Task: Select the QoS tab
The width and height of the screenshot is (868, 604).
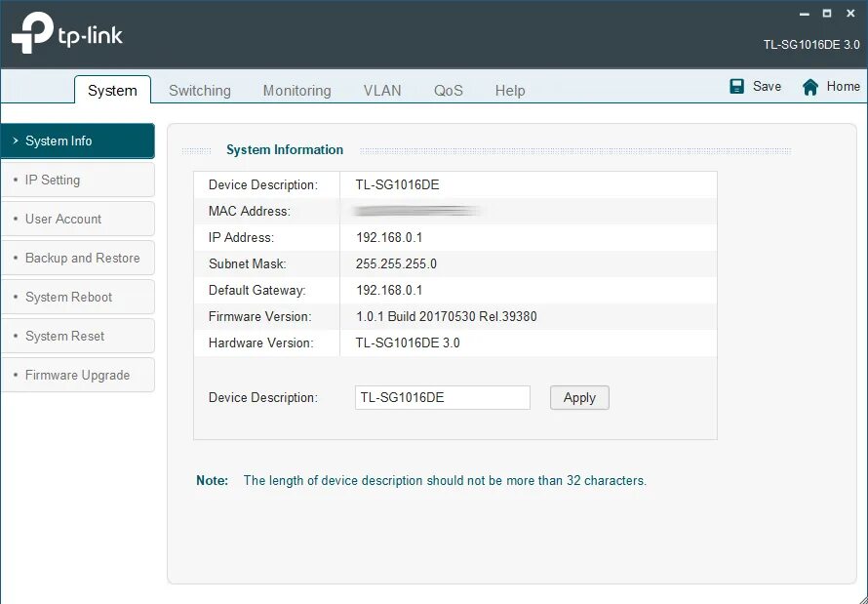Action: [449, 90]
